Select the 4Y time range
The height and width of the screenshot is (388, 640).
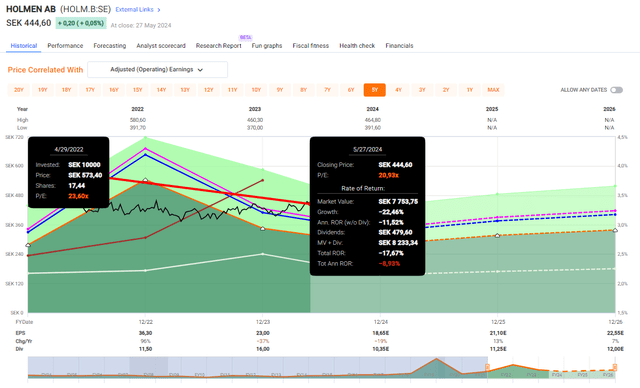398,90
